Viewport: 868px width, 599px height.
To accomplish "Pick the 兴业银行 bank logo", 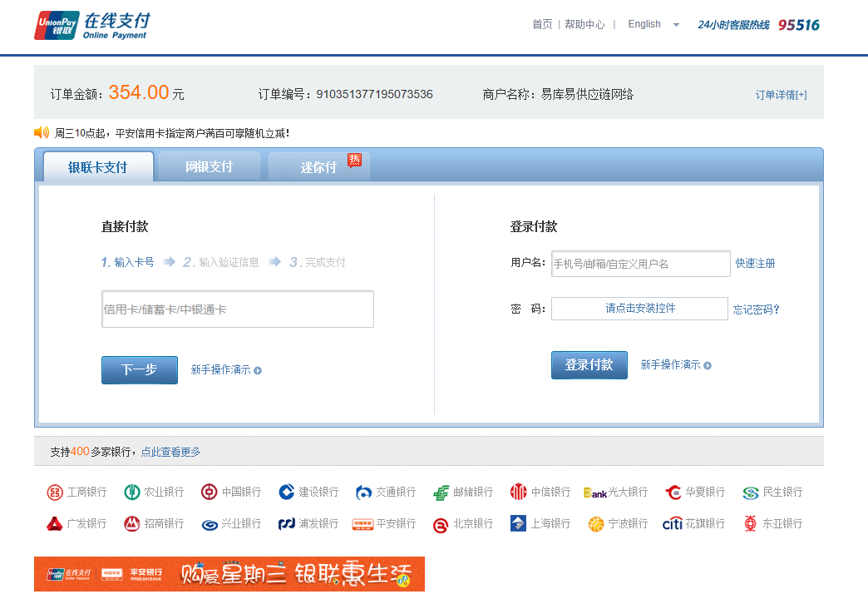I will [x=210, y=525].
